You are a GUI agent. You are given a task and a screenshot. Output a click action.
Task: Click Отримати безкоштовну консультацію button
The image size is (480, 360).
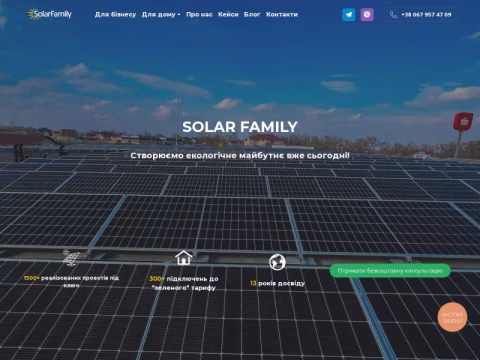390,271
